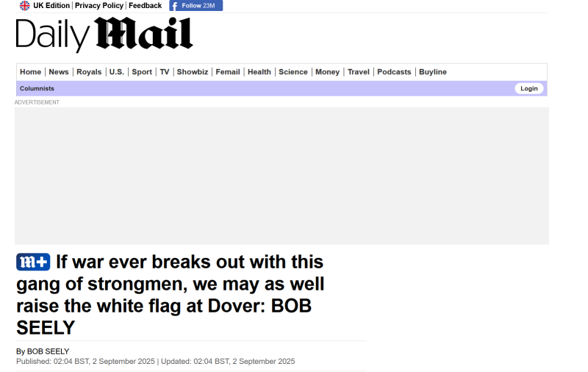
Task: Click the Login button
Action: click(x=529, y=88)
